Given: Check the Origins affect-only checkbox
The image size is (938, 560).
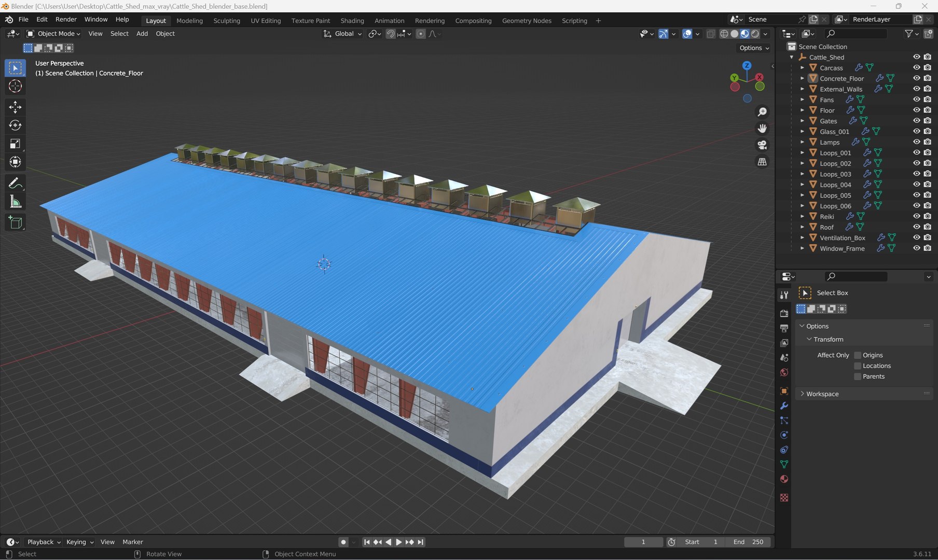Looking at the screenshot, I should pyautogui.click(x=858, y=355).
